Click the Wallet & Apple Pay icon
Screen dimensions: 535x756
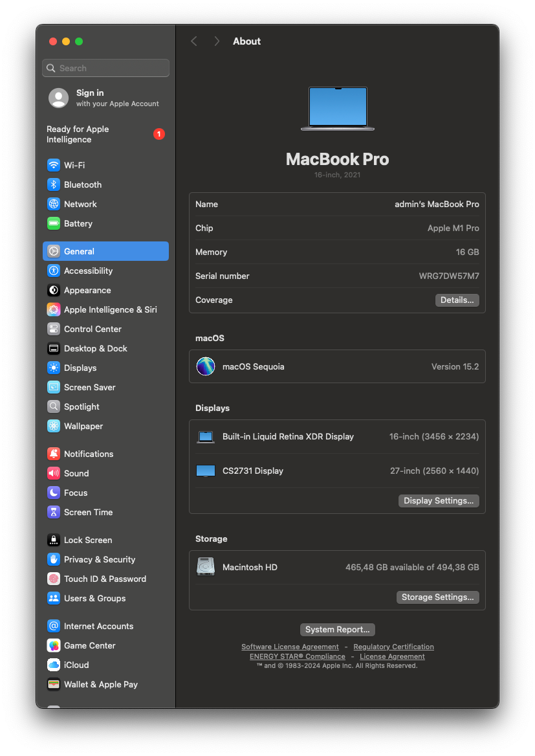[x=53, y=684]
